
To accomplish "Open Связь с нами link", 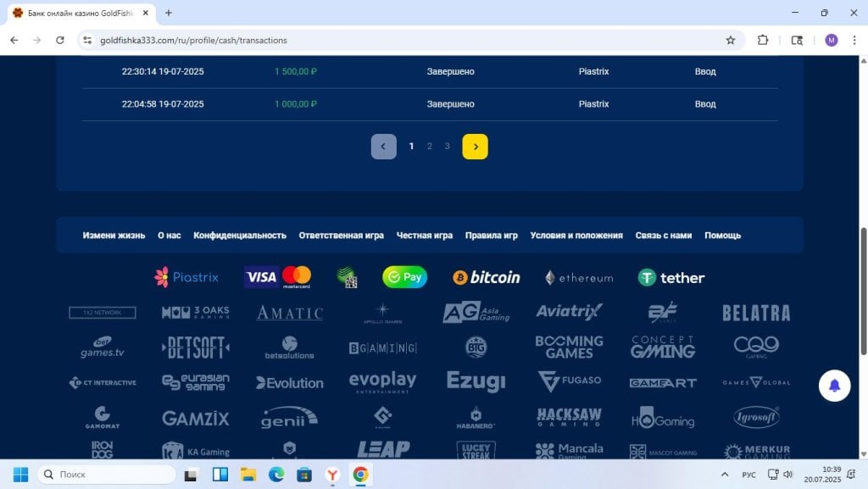I will coord(664,235).
